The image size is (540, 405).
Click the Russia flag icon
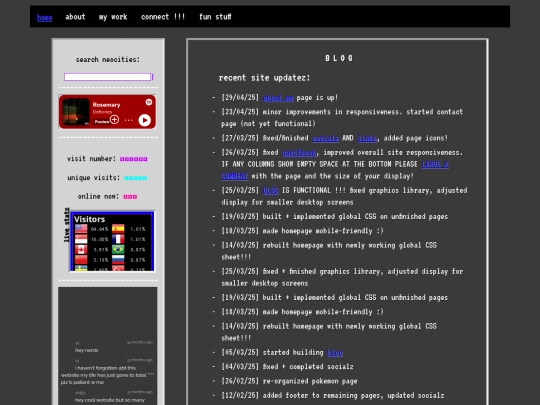point(118,260)
